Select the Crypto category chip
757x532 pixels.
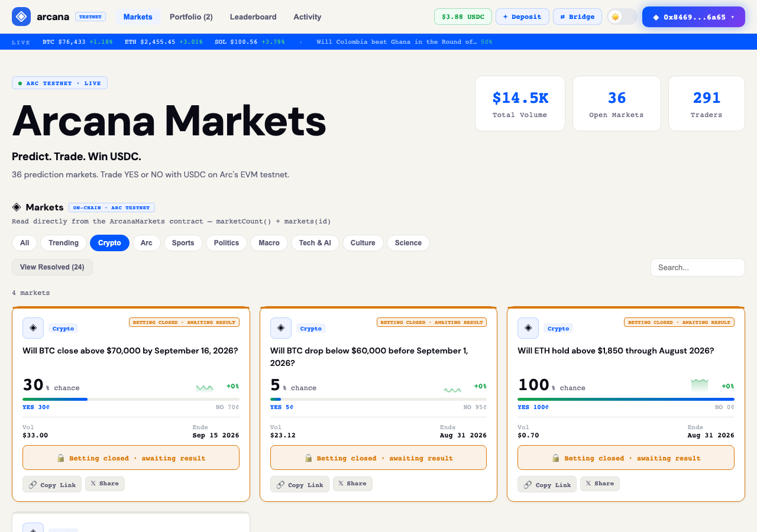(x=109, y=243)
